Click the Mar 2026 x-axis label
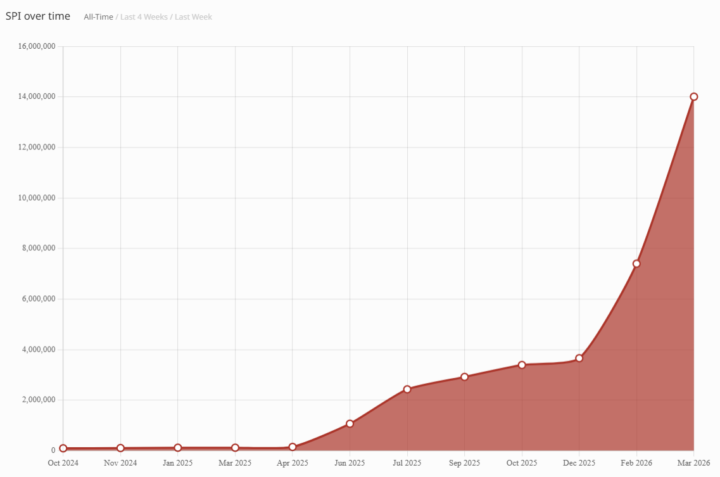 [693, 463]
